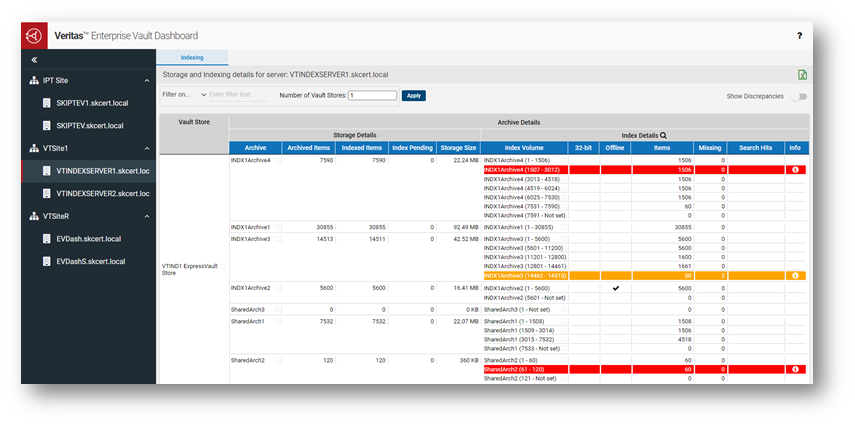The width and height of the screenshot is (855, 426).
Task: Click the Index Details search magnifier icon
Action: 664,136
